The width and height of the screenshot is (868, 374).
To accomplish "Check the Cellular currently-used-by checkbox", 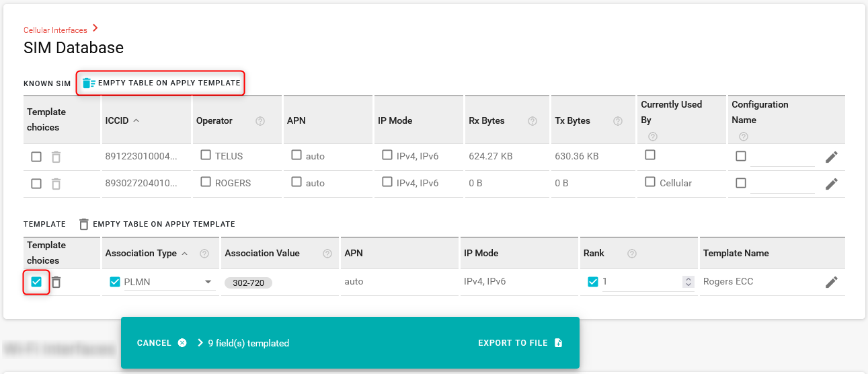I will 649,182.
